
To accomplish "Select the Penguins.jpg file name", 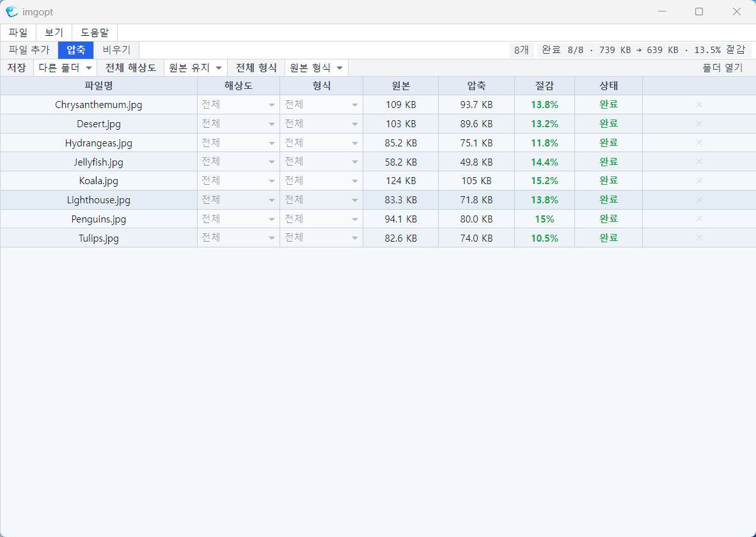I will 98,219.
